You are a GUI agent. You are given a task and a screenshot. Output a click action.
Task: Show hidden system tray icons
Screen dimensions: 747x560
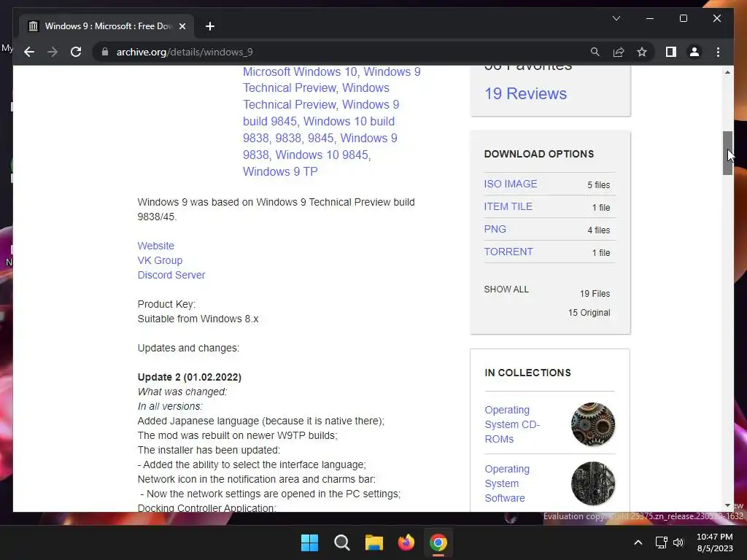[x=638, y=542]
